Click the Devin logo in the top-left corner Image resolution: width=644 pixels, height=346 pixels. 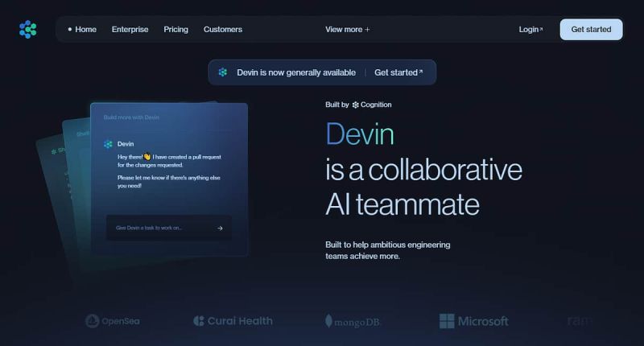coord(28,30)
